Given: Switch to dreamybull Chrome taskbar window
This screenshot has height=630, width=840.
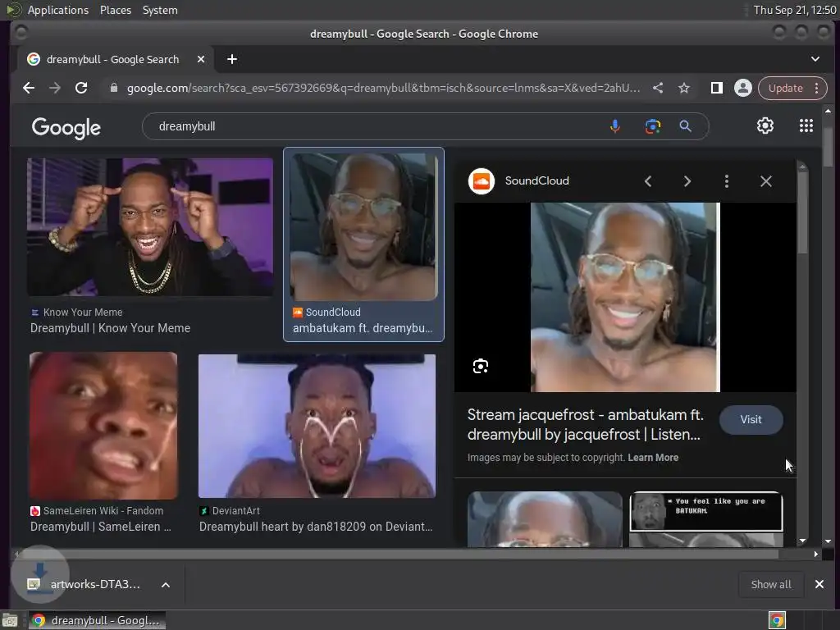Looking at the screenshot, I should [x=97, y=620].
